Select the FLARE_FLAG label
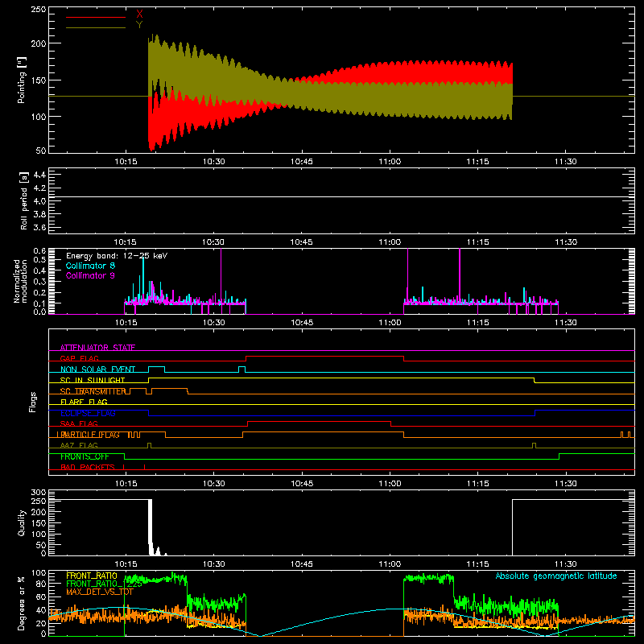 point(84,402)
